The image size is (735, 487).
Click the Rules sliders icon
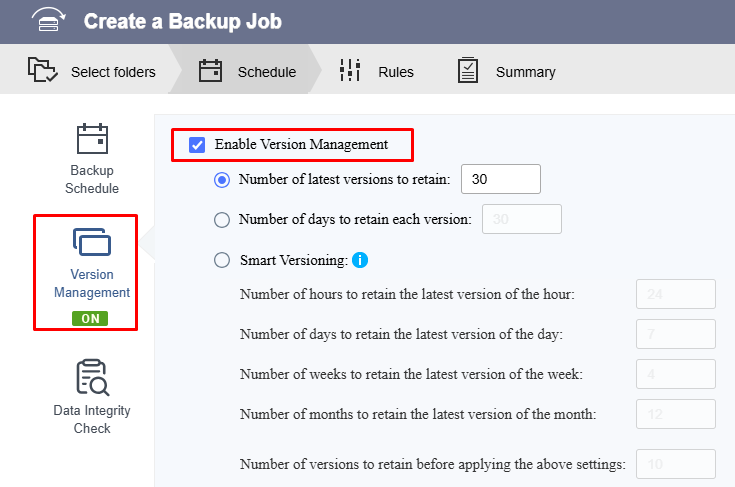pyautogui.click(x=350, y=70)
